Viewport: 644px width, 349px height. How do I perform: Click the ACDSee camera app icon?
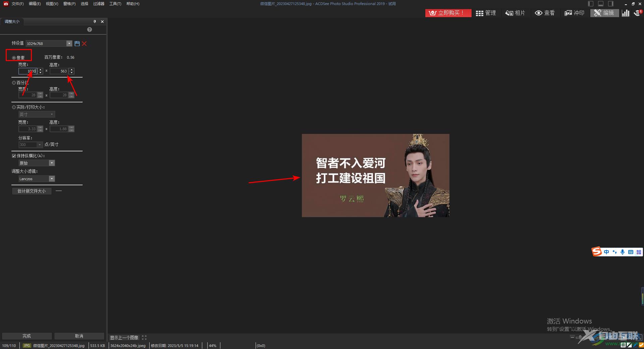6,4
